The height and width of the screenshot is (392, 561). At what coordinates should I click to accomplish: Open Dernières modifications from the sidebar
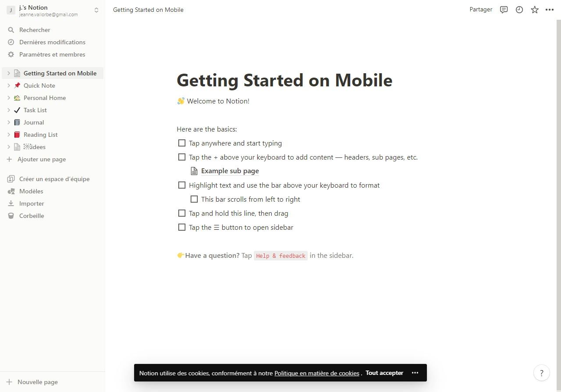(x=52, y=42)
